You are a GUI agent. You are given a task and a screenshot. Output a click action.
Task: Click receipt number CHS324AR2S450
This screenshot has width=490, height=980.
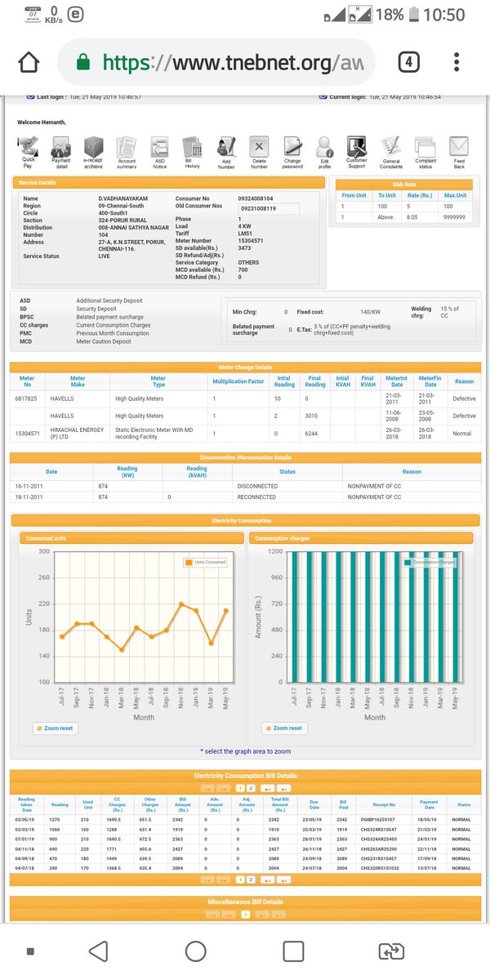point(379,839)
